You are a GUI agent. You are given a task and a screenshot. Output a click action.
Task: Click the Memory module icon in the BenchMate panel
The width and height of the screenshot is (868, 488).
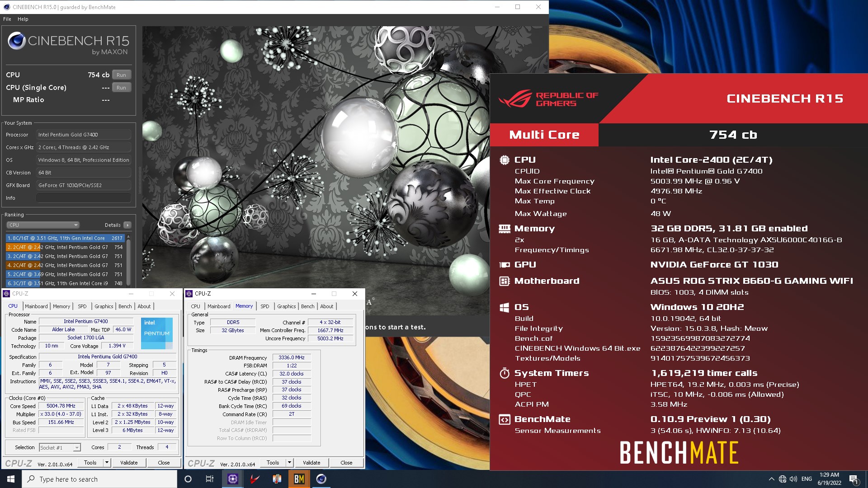(505, 229)
